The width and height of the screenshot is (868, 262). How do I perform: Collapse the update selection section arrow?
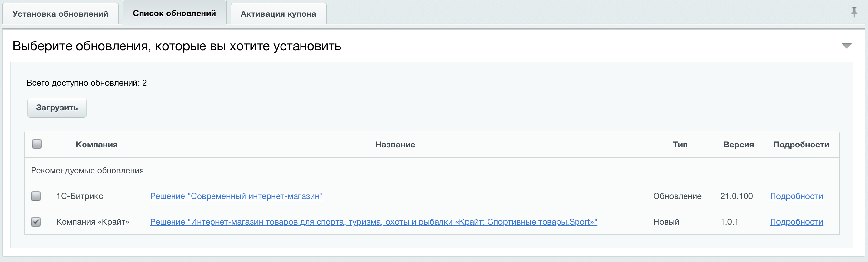(846, 46)
